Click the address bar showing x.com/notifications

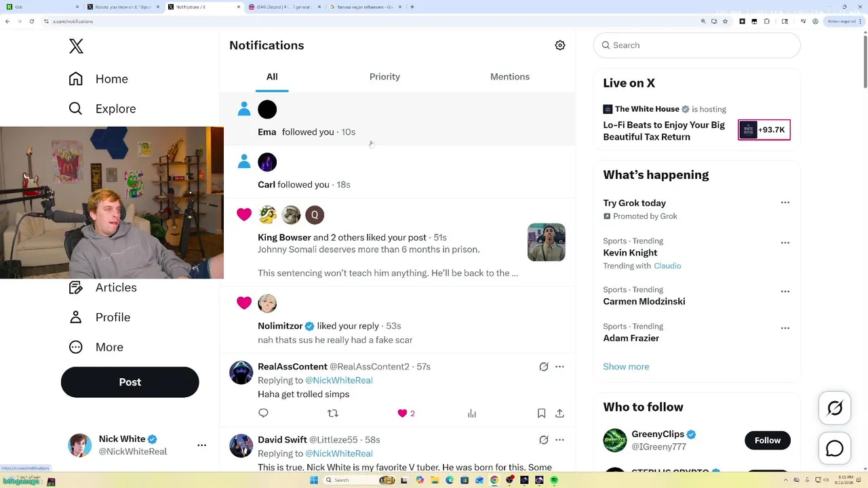366,22
